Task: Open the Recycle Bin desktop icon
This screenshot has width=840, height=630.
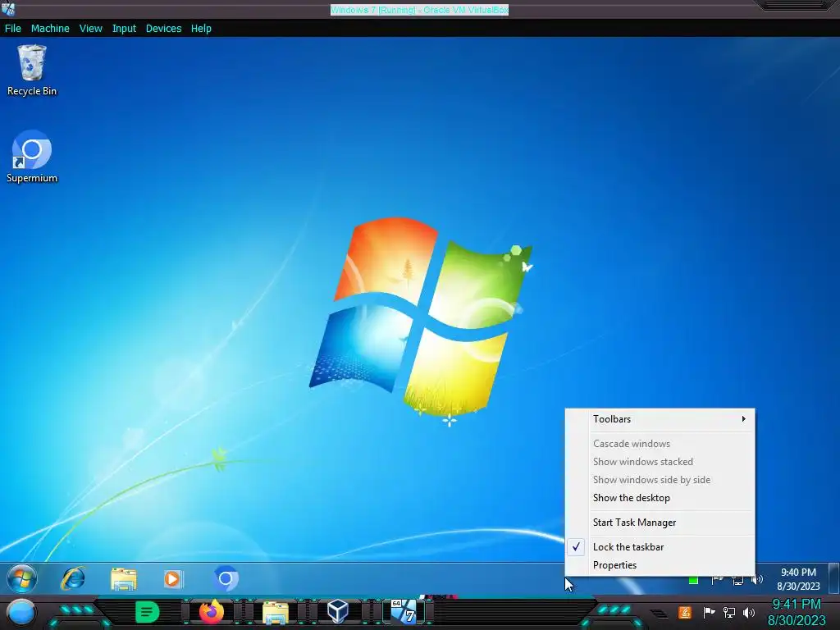Action: (x=32, y=71)
